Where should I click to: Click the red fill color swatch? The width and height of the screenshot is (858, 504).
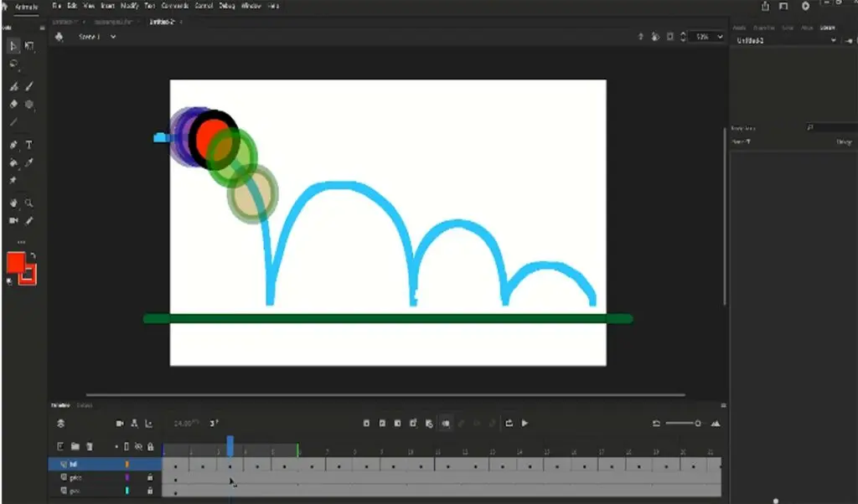click(x=15, y=262)
